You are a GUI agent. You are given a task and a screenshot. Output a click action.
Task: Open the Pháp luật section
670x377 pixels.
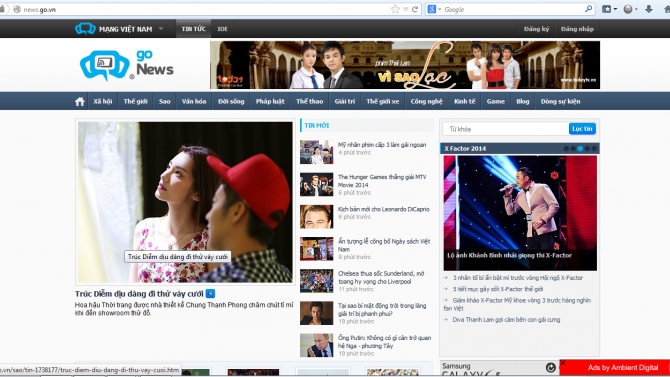[x=270, y=101]
